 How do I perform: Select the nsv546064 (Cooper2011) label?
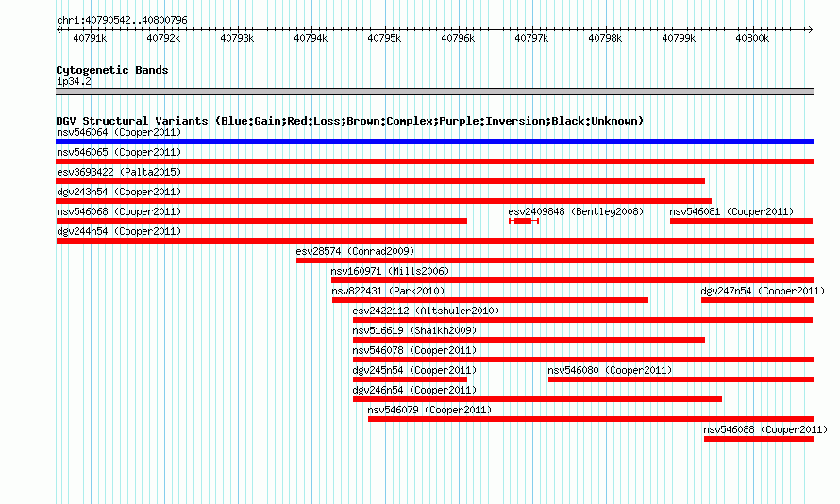119,132
